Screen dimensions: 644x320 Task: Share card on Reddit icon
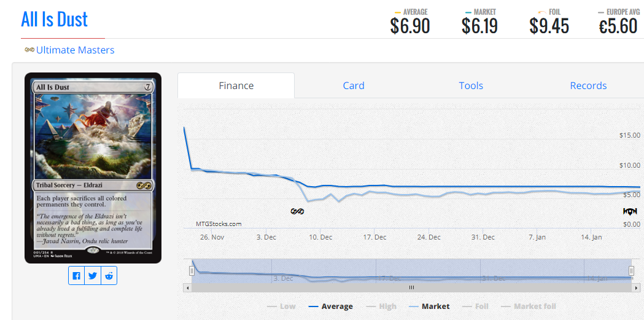tap(109, 276)
